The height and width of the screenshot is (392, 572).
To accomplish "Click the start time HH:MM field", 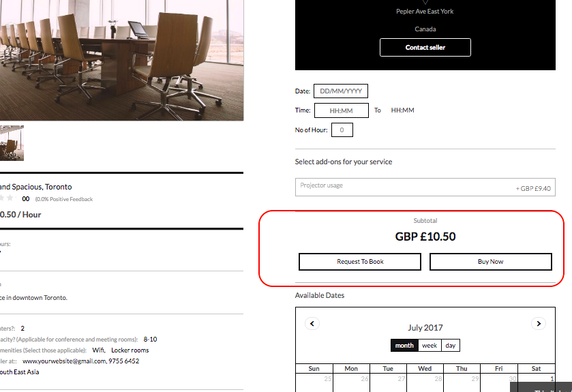I will (341, 110).
